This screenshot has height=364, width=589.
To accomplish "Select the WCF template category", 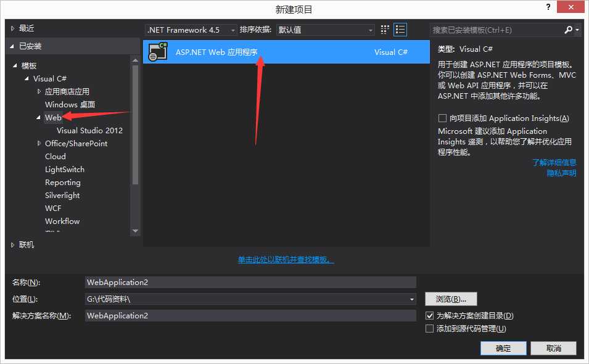I will point(53,208).
